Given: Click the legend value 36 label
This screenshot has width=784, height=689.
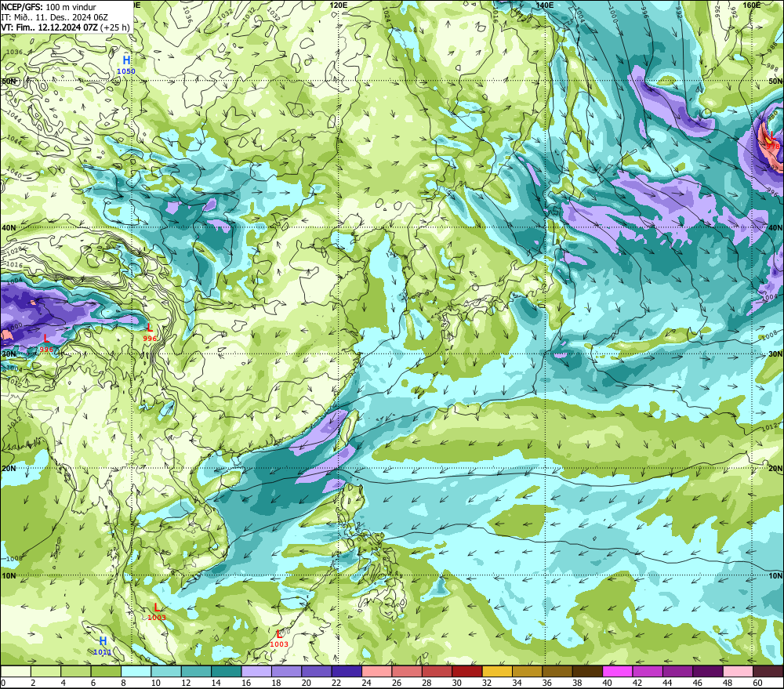Looking at the screenshot, I should (547, 683).
